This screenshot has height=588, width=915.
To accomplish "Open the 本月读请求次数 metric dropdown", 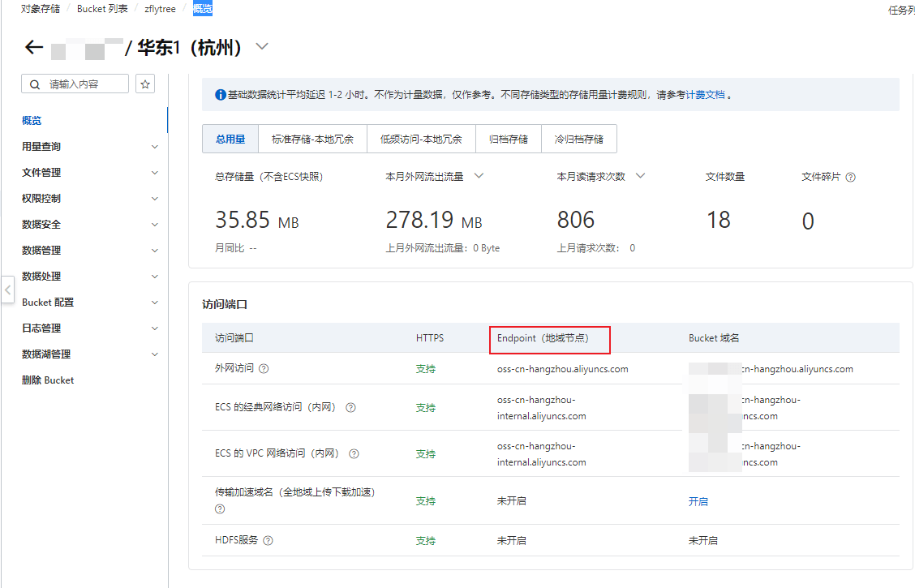I will pyautogui.click(x=640, y=176).
